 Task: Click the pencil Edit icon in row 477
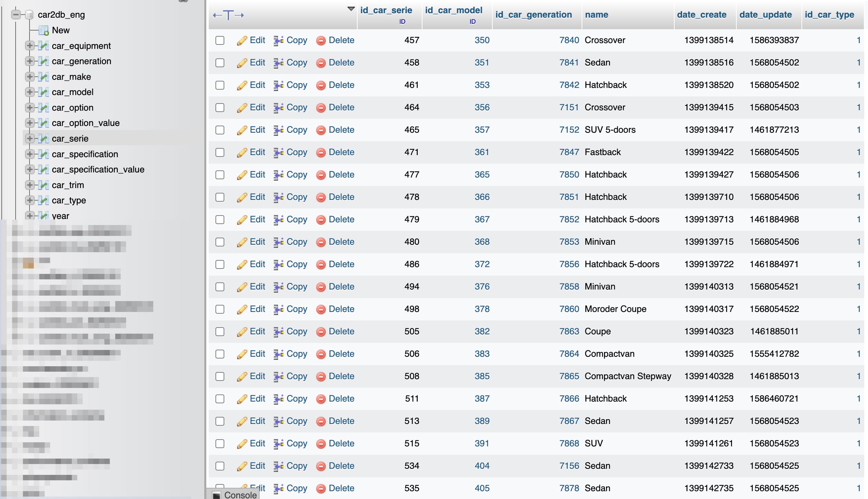pos(242,175)
